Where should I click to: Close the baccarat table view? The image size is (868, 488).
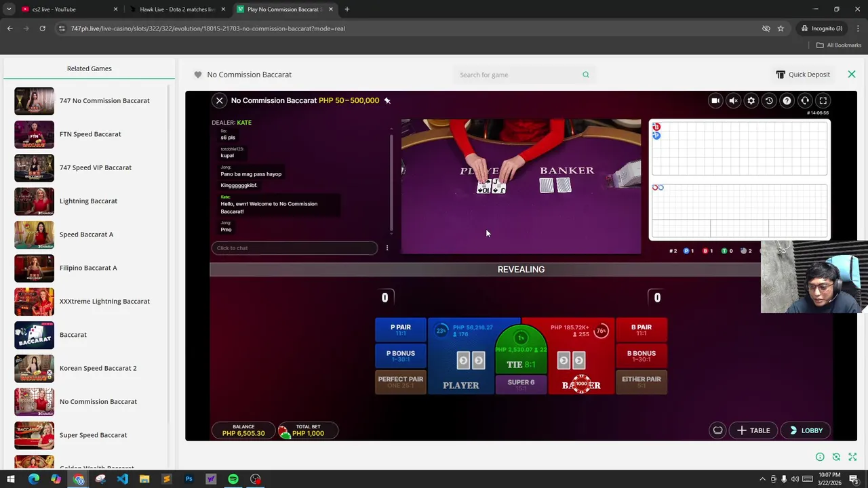(219, 100)
